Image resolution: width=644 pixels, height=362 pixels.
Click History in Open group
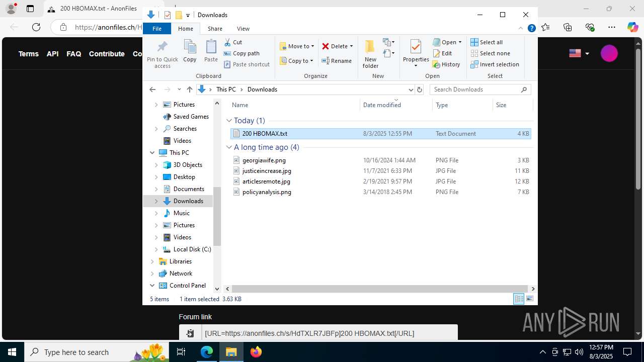coord(446,64)
